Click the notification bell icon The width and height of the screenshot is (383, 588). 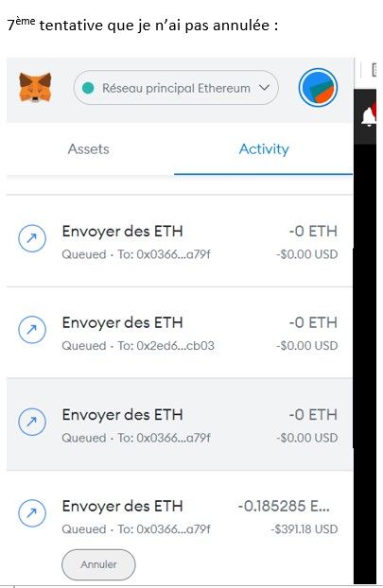point(369,116)
